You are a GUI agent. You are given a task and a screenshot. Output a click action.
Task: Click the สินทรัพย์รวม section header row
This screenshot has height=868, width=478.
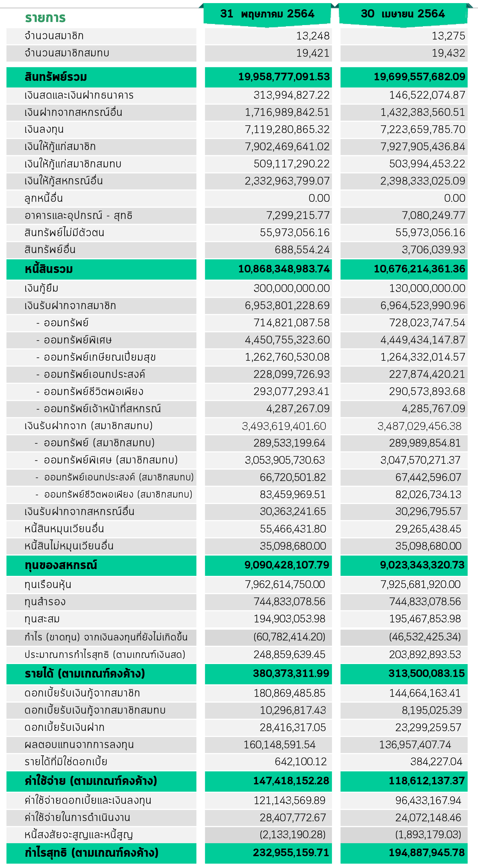click(x=101, y=77)
